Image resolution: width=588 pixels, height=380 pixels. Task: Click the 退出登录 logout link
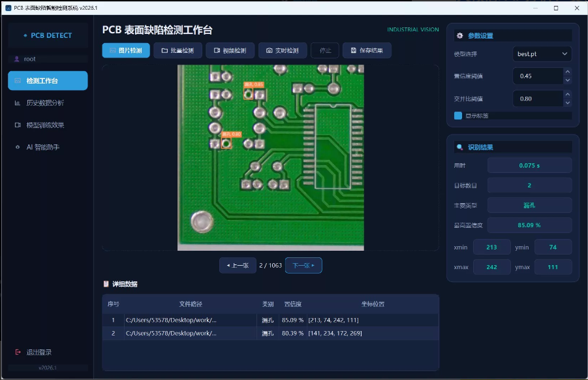click(x=39, y=352)
